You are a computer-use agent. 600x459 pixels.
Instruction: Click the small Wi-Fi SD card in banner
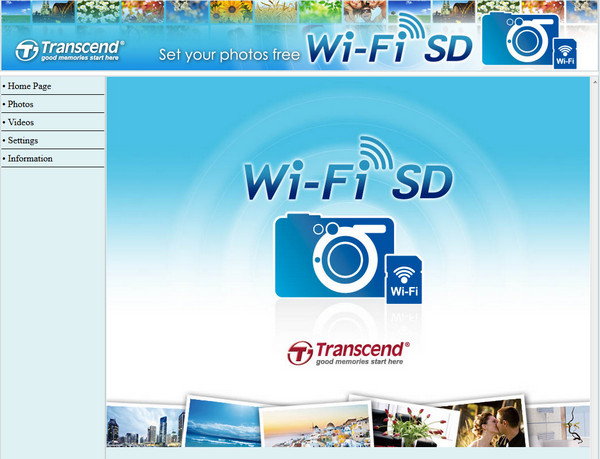pyautogui.click(x=565, y=55)
